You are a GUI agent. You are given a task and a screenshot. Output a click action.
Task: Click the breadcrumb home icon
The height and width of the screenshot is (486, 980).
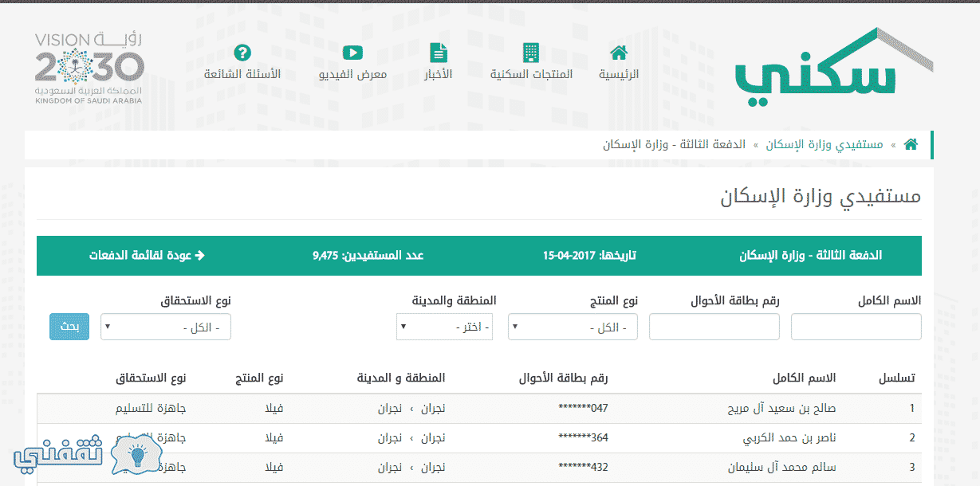click(911, 144)
